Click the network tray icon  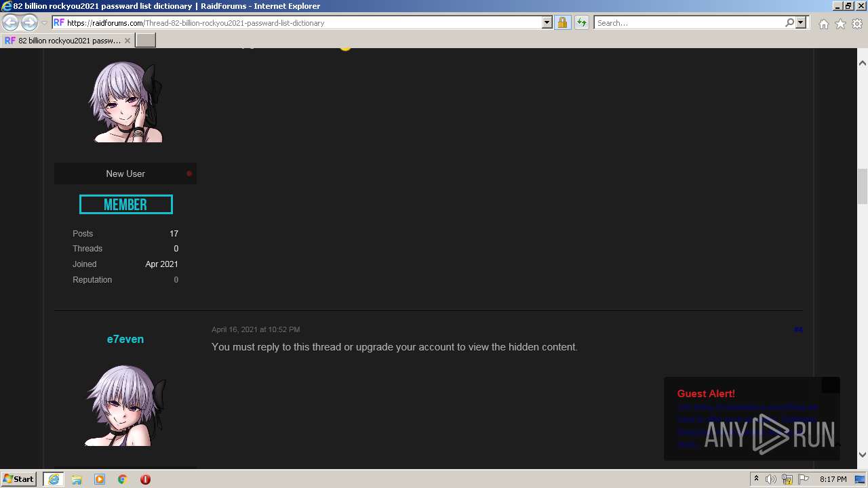click(787, 479)
